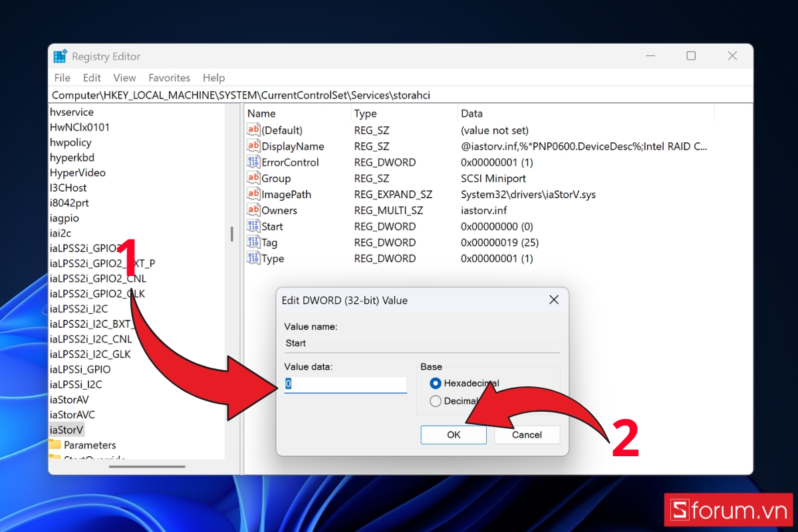Click the Value name field showing Start
This screenshot has height=532, width=798.
tap(422, 343)
